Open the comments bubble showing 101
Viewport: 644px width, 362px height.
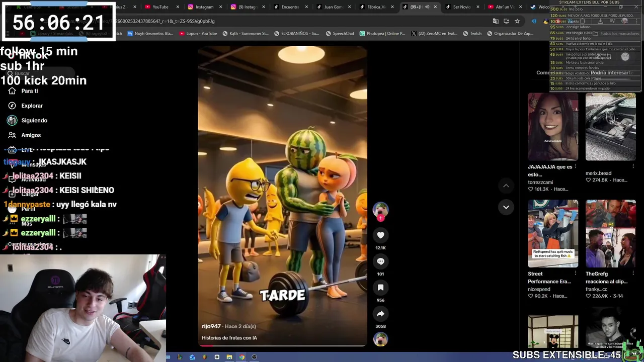[380, 261]
